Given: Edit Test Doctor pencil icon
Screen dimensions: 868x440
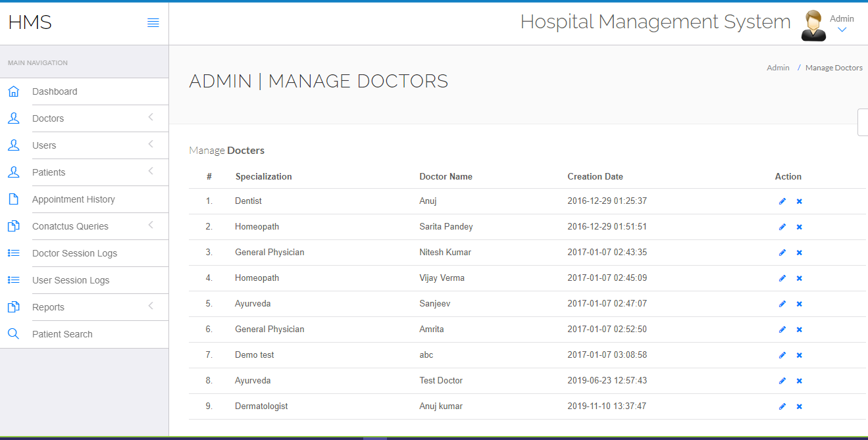Looking at the screenshot, I should tap(782, 381).
